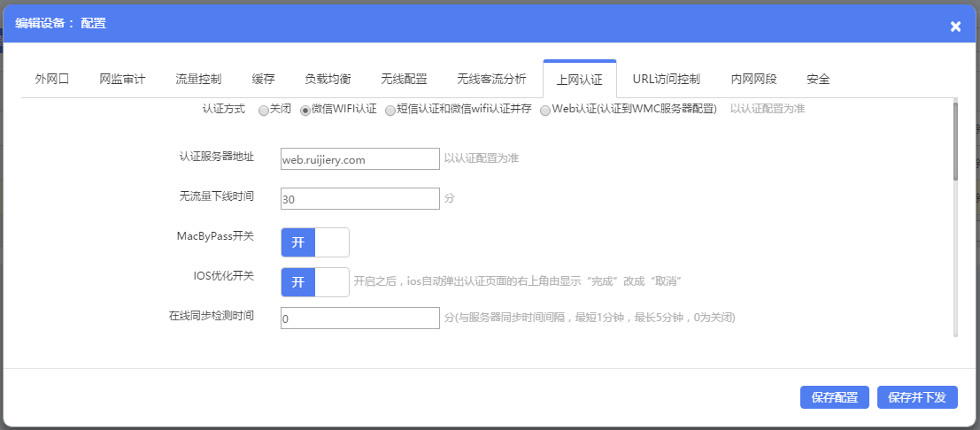Open the 流量控制 tab
The image size is (980, 430).
point(198,79)
